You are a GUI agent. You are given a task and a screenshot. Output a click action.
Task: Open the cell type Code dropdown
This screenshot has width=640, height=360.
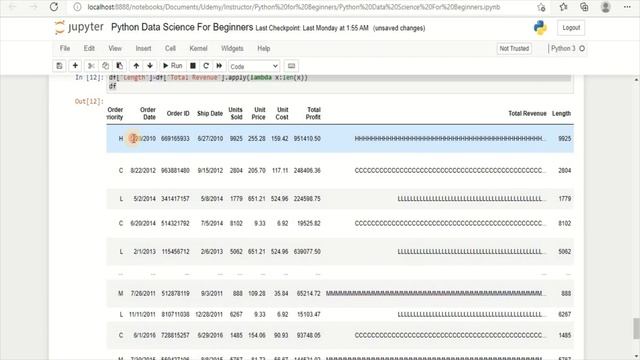pos(254,66)
